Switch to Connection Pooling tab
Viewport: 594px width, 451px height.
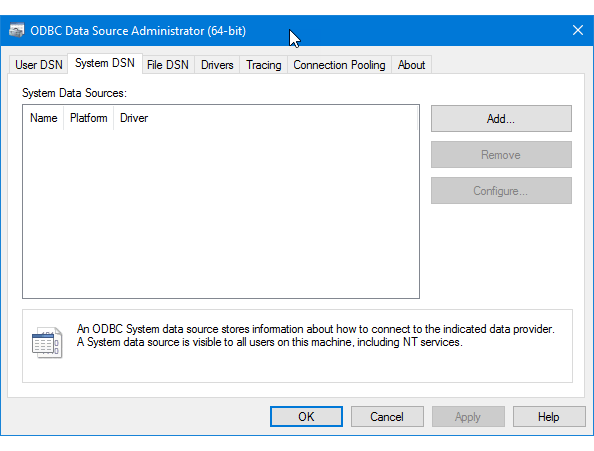point(339,65)
